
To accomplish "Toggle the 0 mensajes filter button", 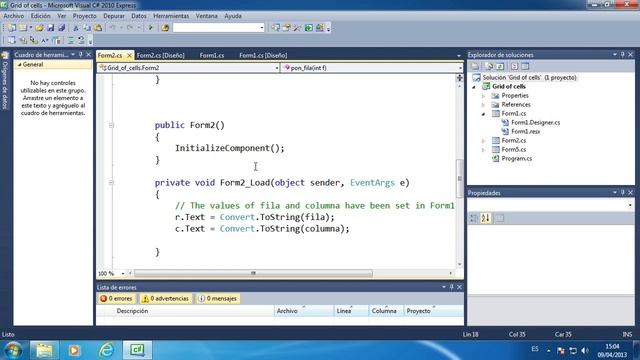I will click(x=218, y=299).
